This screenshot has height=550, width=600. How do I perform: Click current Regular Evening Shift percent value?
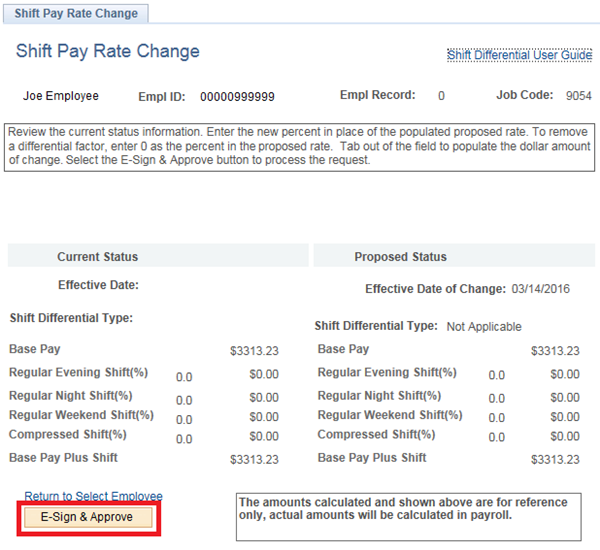click(184, 377)
